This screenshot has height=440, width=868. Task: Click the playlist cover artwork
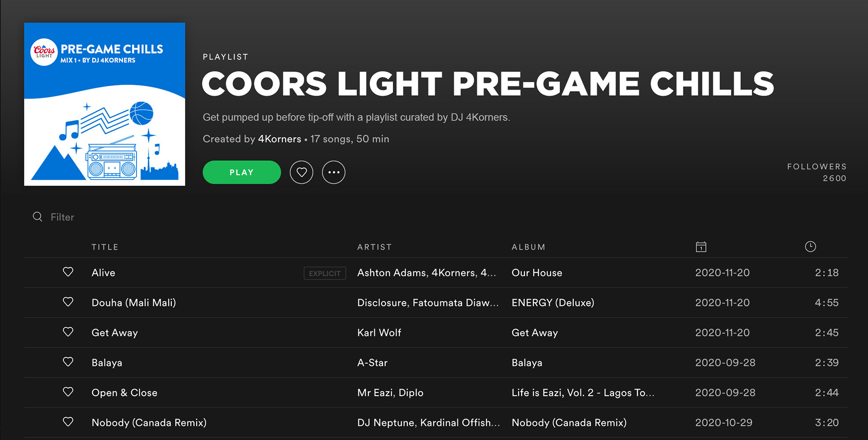pos(104,104)
